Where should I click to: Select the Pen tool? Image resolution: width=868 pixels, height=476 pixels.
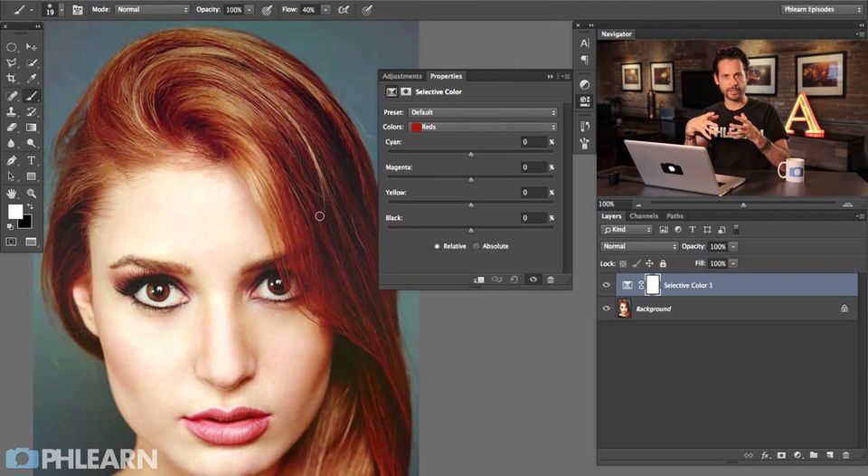click(12, 160)
